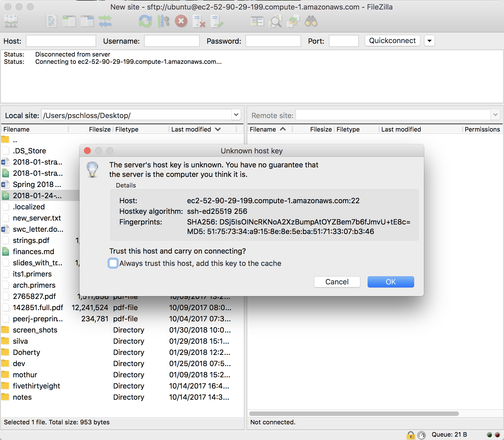The image size is (504, 440).
Task: Toggle the transfer queue processing icon
Action: (163, 21)
